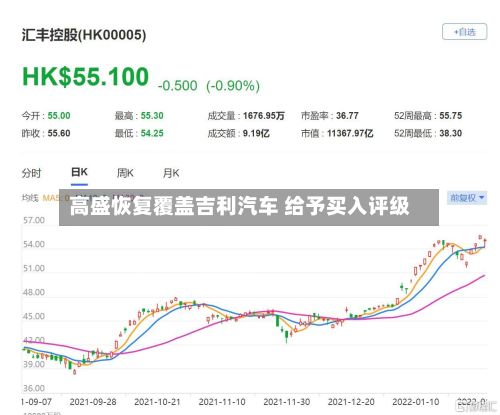
Task: Click the -0.500 price change
Action: point(178,86)
